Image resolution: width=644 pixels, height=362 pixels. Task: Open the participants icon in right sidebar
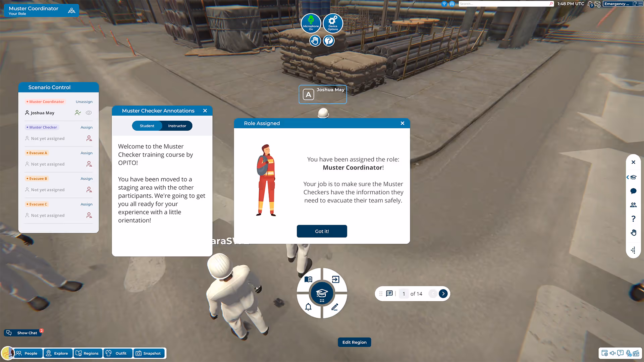pyautogui.click(x=633, y=205)
